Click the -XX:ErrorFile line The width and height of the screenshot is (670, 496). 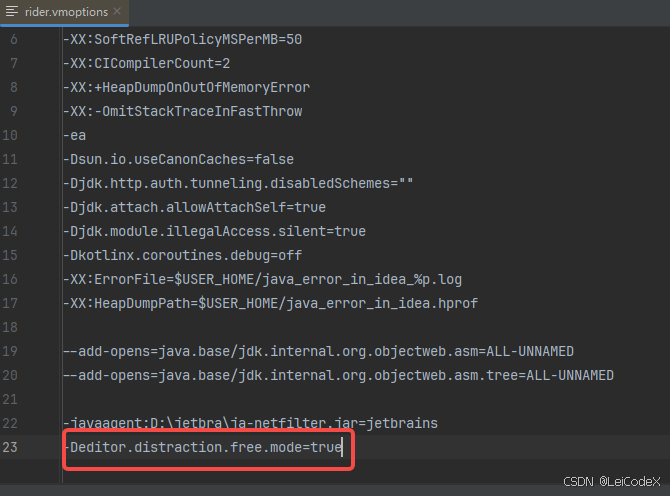coord(262,279)
